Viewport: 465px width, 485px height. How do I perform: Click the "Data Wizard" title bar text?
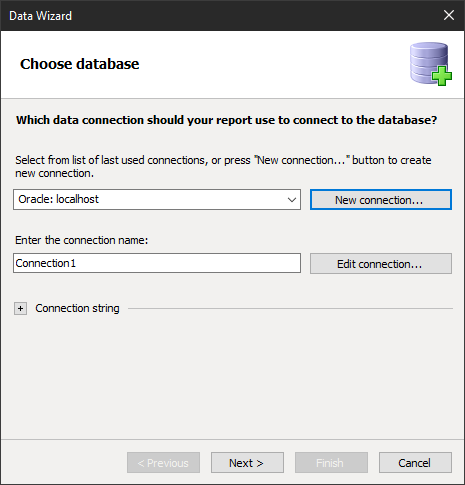tap(40, 16)
